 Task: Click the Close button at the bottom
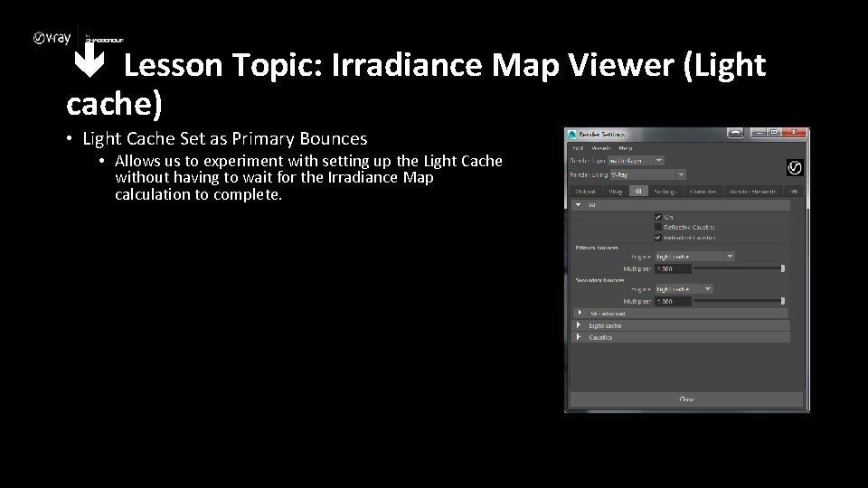pos(686,399)
